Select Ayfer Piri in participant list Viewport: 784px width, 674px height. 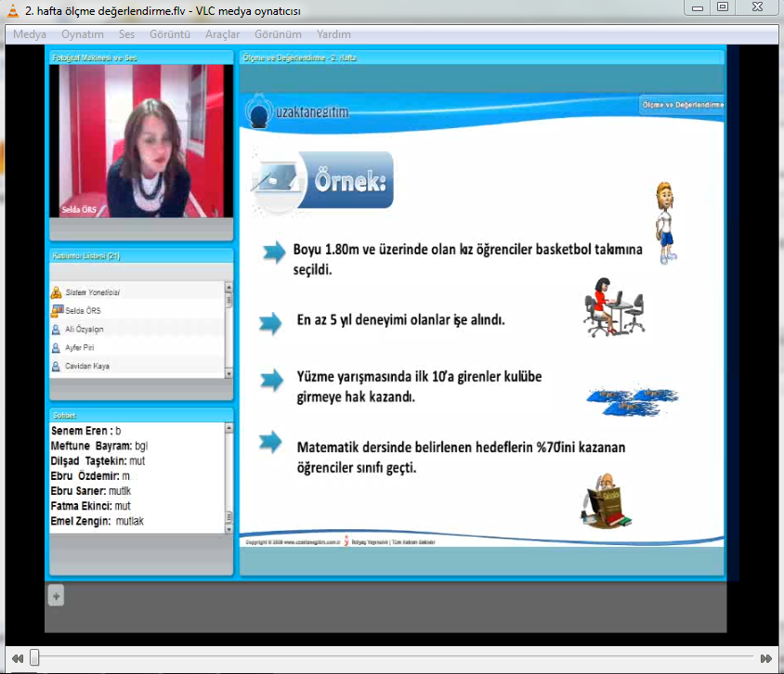137,348
